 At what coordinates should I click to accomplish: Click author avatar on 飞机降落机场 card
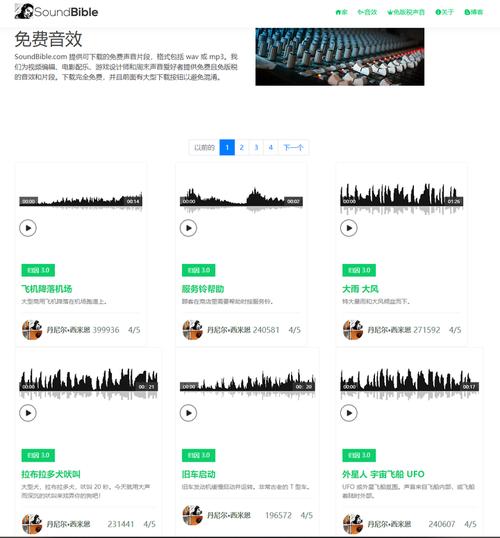point(32,329)
